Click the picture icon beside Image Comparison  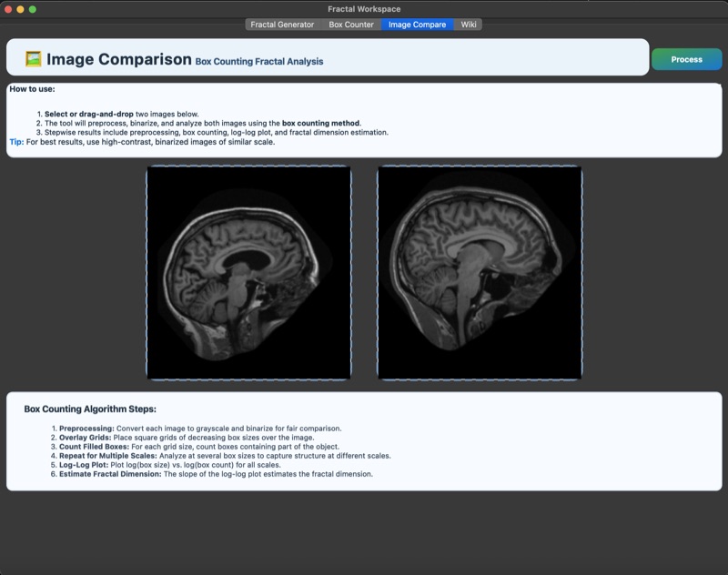(x=34, y=59)
